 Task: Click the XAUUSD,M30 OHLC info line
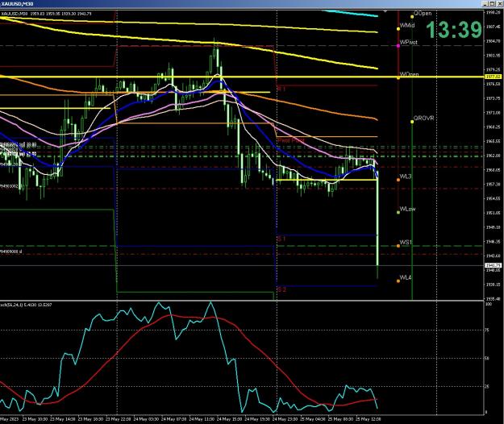pyautogui.click(x=46, y=14)
